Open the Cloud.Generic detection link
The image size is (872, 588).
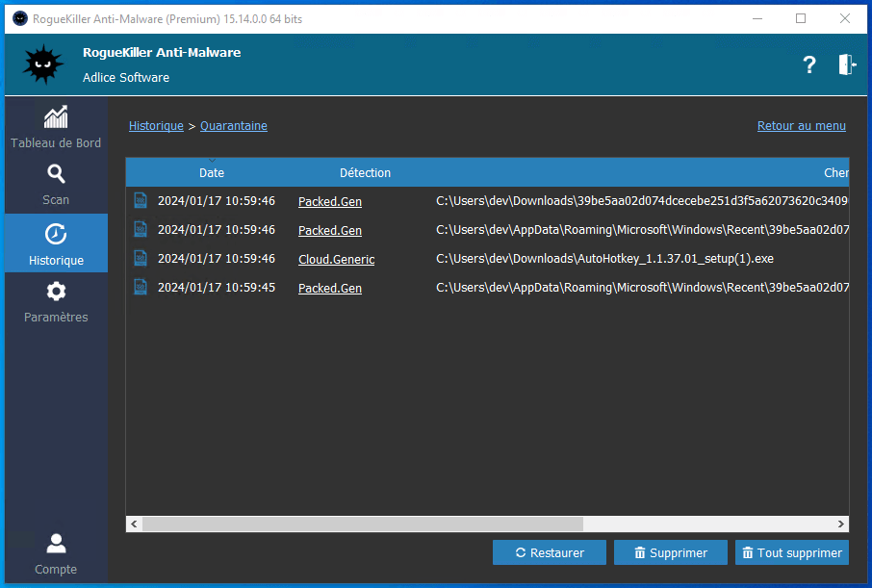[336, 260]
